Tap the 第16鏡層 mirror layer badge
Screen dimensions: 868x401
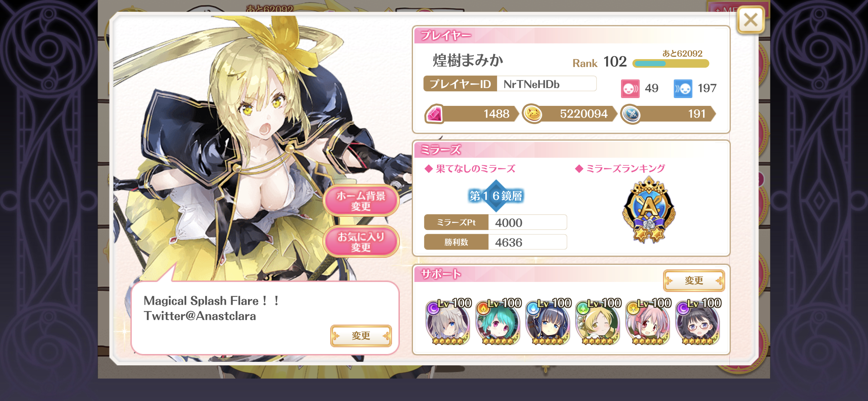tap(496, 196)
